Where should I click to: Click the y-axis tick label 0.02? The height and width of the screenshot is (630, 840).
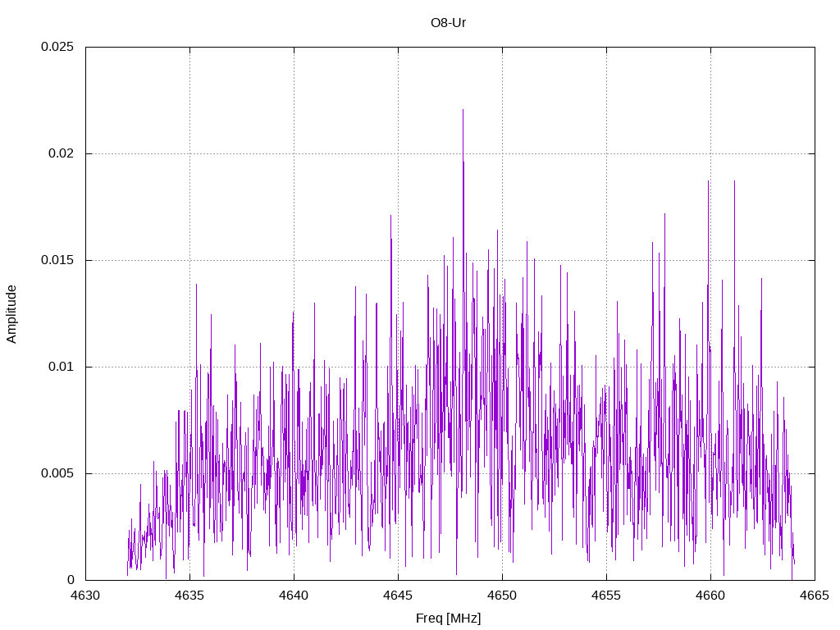61,153
